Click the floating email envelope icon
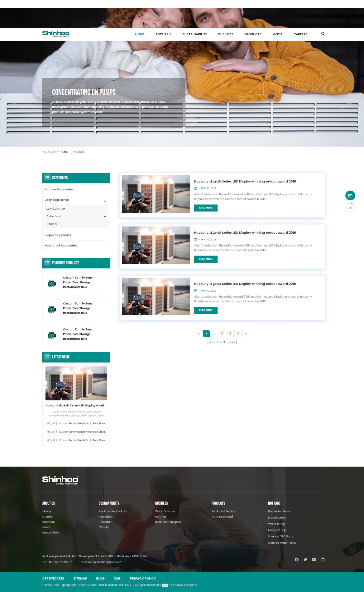The image size is (364, 592). coord(350,195)
